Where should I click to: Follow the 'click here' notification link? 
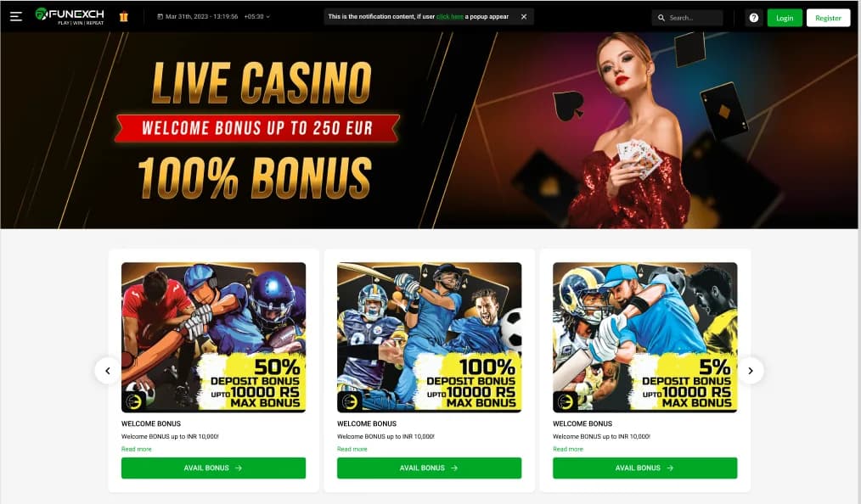(x=450, y=16)
